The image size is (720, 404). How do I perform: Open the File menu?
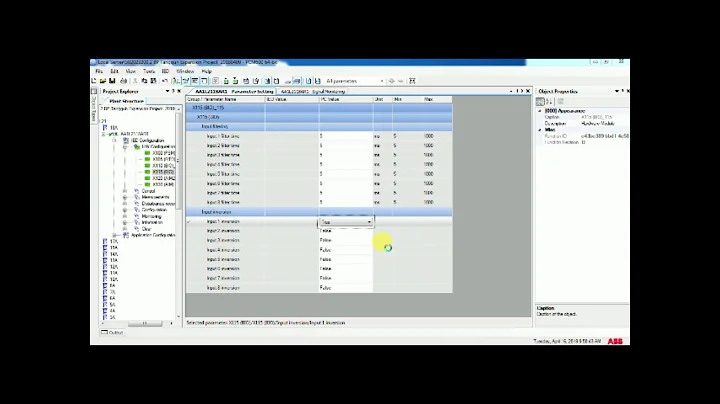[99, 72]
